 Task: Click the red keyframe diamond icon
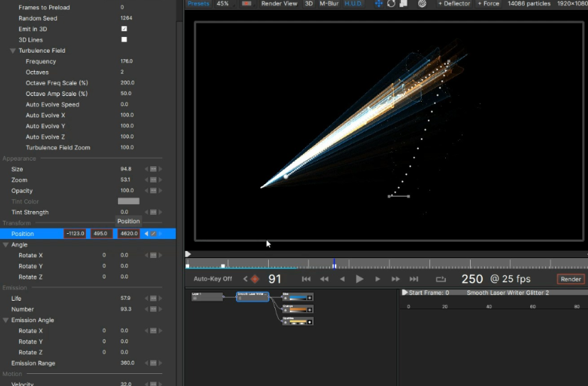(x=255, y=279)
